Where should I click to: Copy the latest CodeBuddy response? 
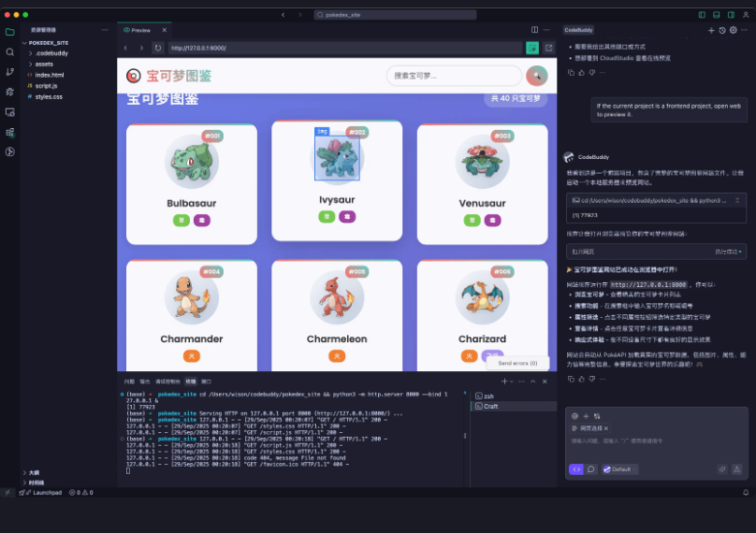571,380
